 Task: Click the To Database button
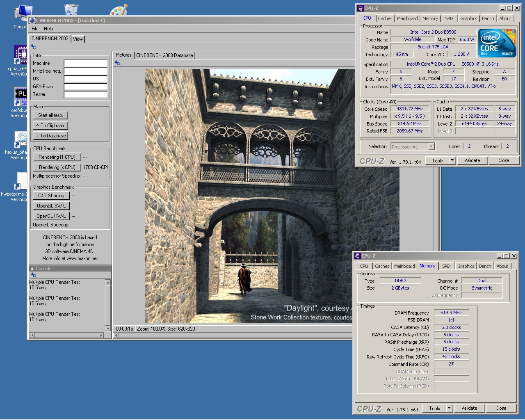click(x=50, y=136)
